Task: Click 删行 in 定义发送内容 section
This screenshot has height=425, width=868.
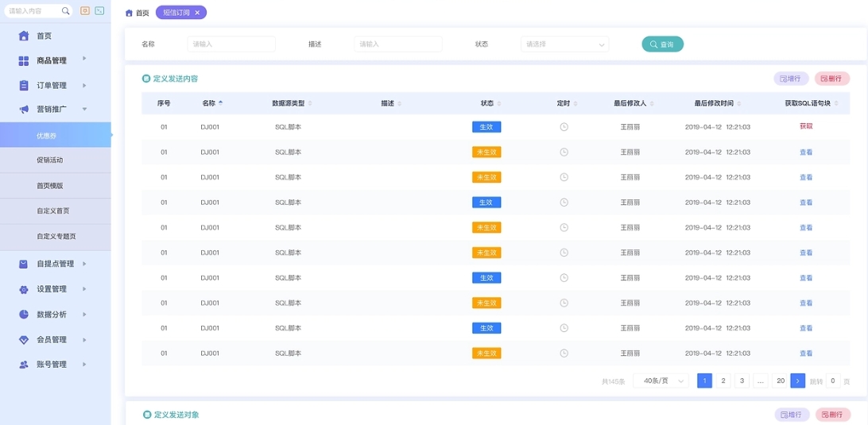Action: point(832,79)
